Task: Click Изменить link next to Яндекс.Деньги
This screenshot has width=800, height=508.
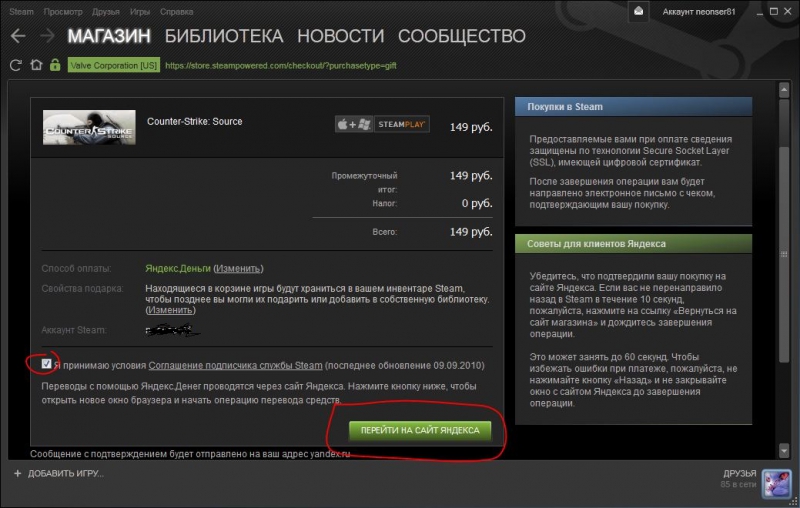Action: click(x=238, y=269)
